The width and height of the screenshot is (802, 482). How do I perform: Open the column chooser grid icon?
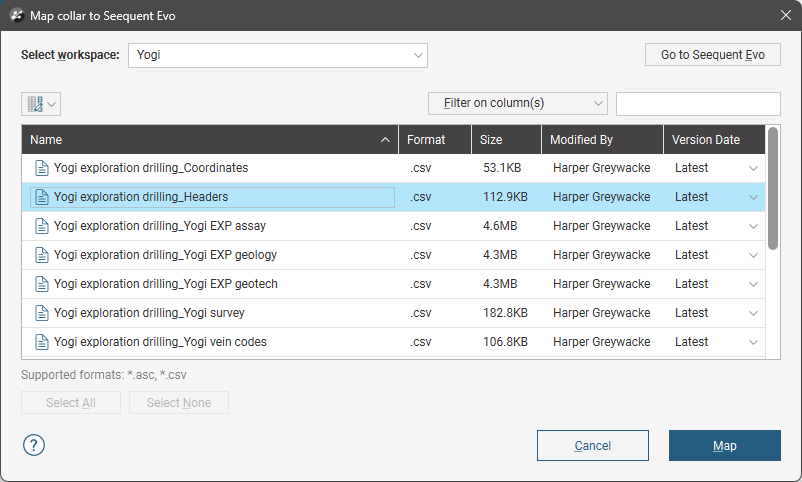coord(40,104)
